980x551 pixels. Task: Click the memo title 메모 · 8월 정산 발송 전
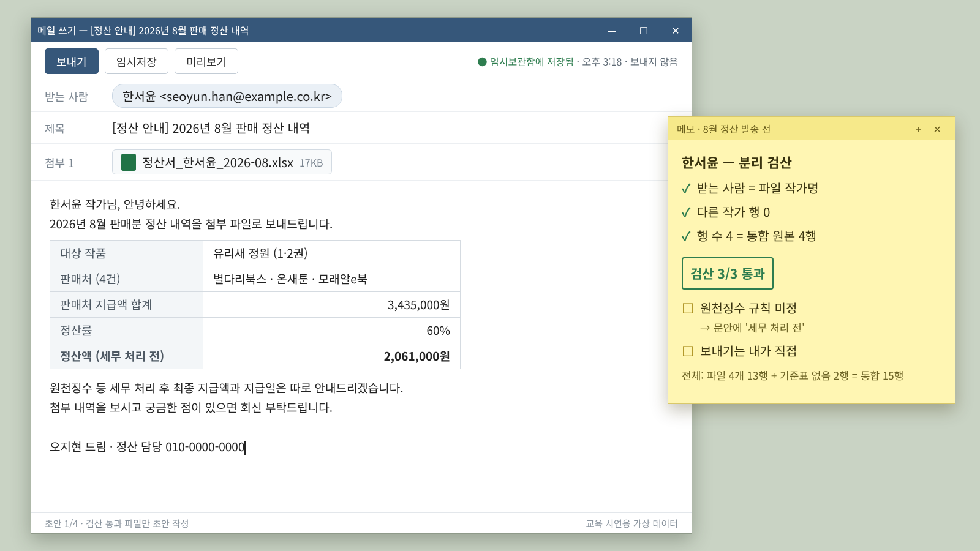pos(724,129)
